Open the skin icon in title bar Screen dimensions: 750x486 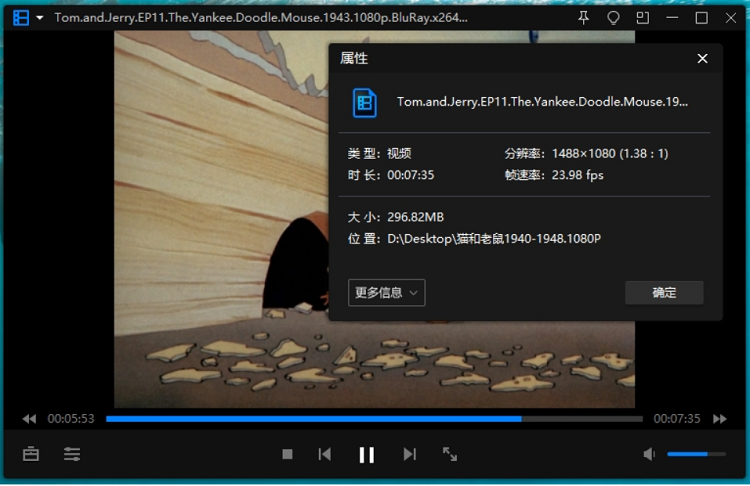pyautogui.click(x=613, y=18)
